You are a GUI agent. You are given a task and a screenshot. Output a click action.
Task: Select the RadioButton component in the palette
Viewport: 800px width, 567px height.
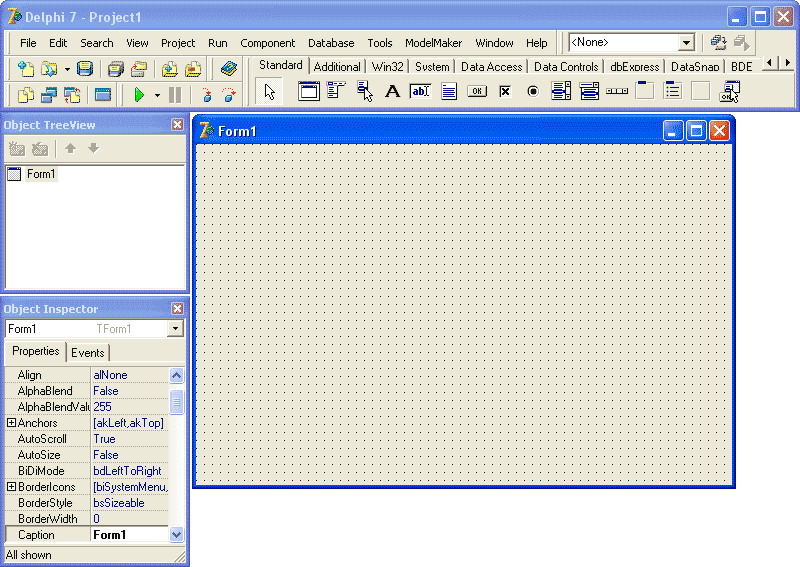[533, 92]
